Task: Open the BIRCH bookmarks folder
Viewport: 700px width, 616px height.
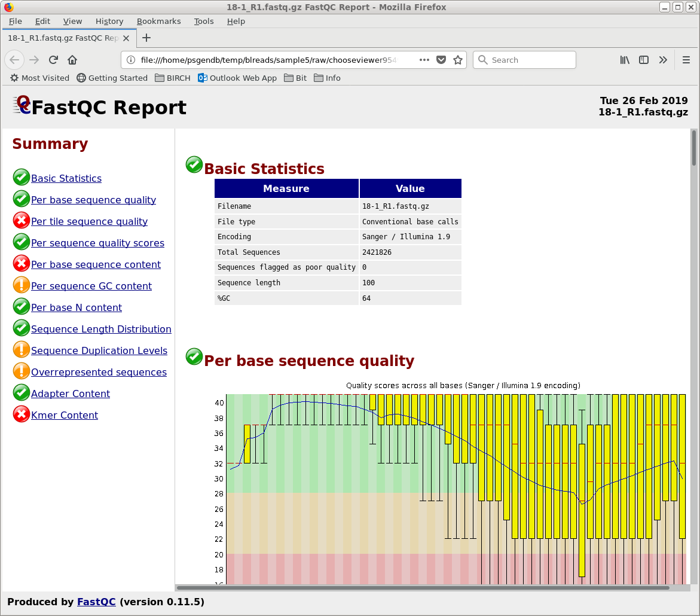Action: 172,78
